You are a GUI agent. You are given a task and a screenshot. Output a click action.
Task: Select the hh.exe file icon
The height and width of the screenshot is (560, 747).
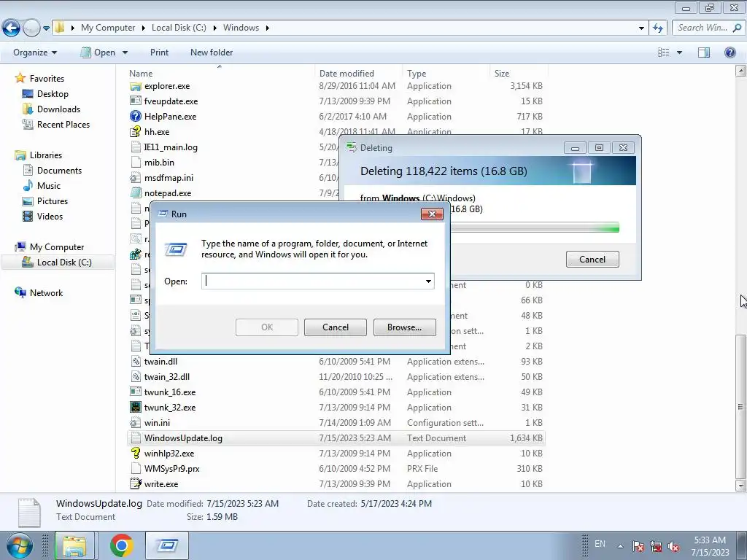(x=135, y=132)
